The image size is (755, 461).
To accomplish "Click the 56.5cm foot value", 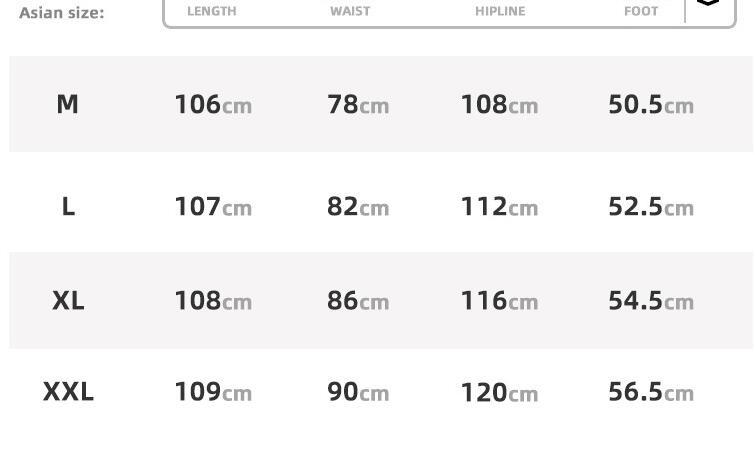I will point(651,391).
